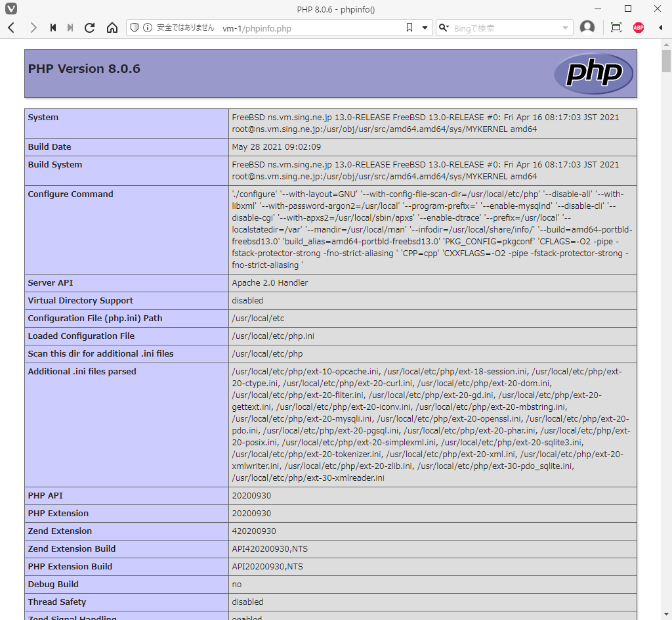The image size is (672, 620).
Task: Click the 'Debug Build' row label
Action: (x=53, y=585)
